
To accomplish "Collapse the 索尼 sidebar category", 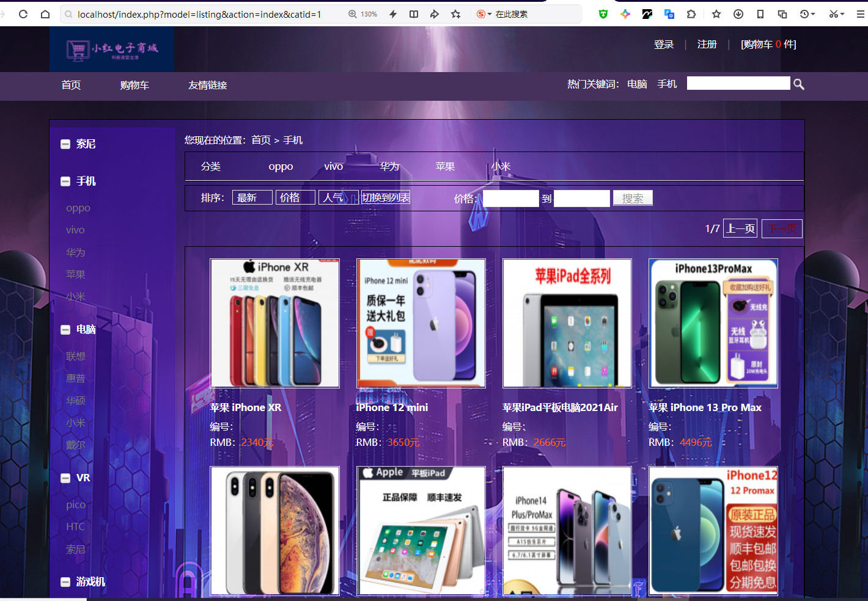I will click(x=65, y=144).
